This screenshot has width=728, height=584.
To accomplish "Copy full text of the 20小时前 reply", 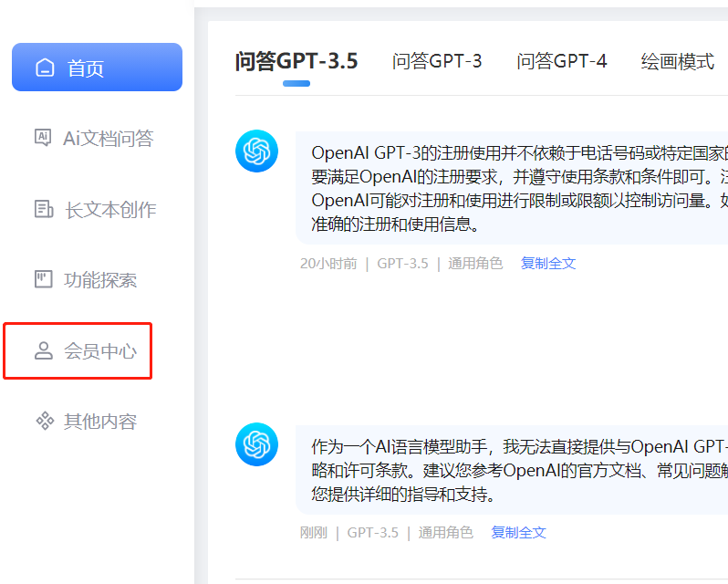I will point(548,264).
